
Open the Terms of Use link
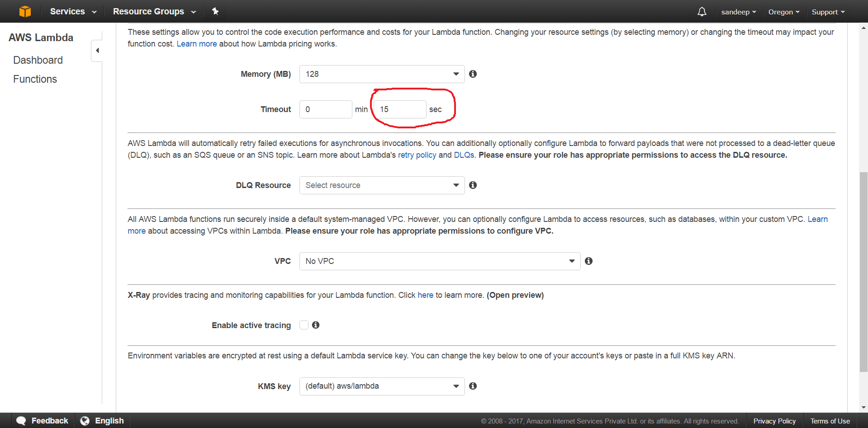tap(830, 421)
